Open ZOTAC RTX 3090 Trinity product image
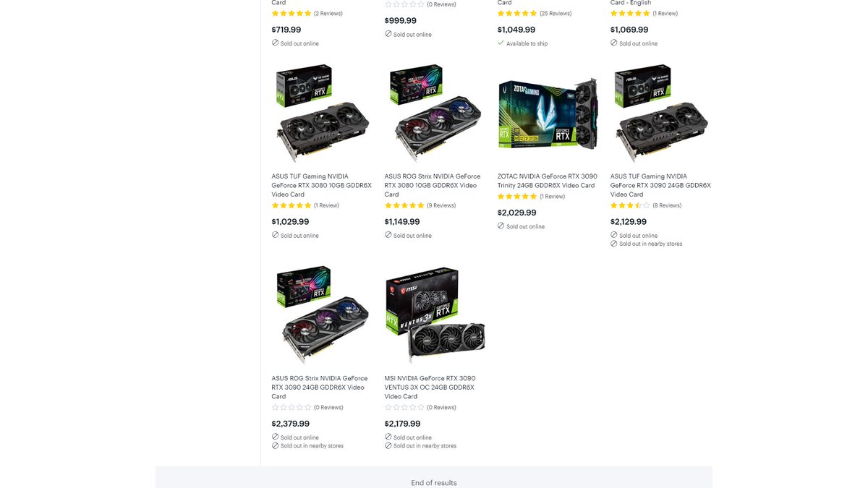This screenshot has height=488, width=868. point(548,114)
